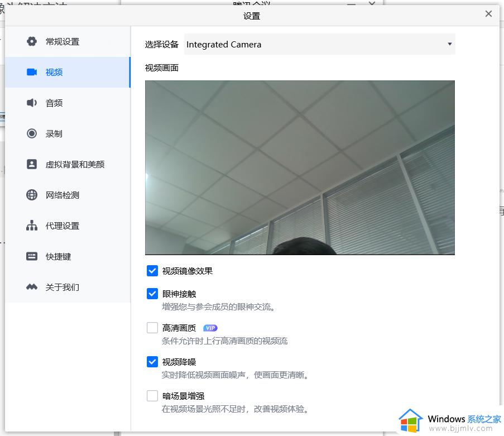Close the 设置 dialog with the X
The width and height of the screenshot is (504, 436).
coord(488,14)
